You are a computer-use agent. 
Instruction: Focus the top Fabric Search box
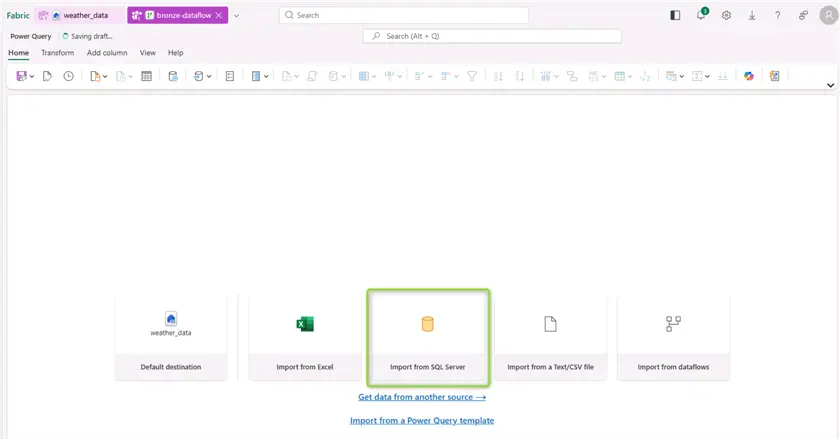coord(404,15)
